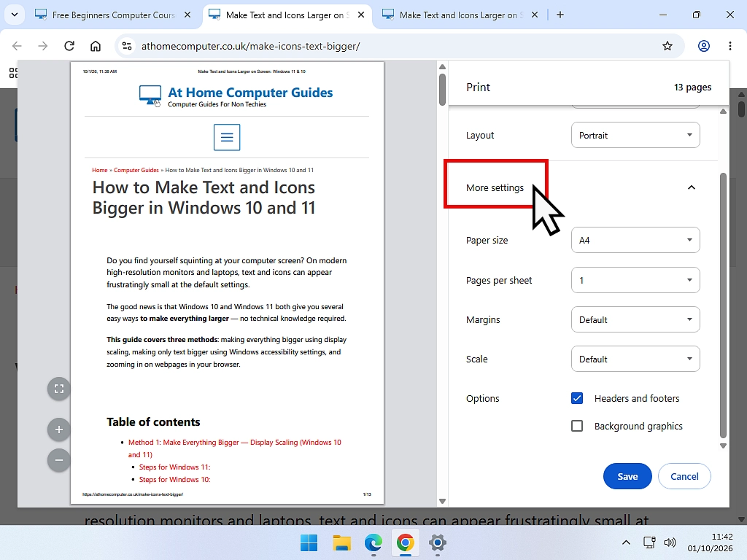Click the browser forward arrow
Image resolution: width=747 pixels, height=560 pixels.
point(43,46)
